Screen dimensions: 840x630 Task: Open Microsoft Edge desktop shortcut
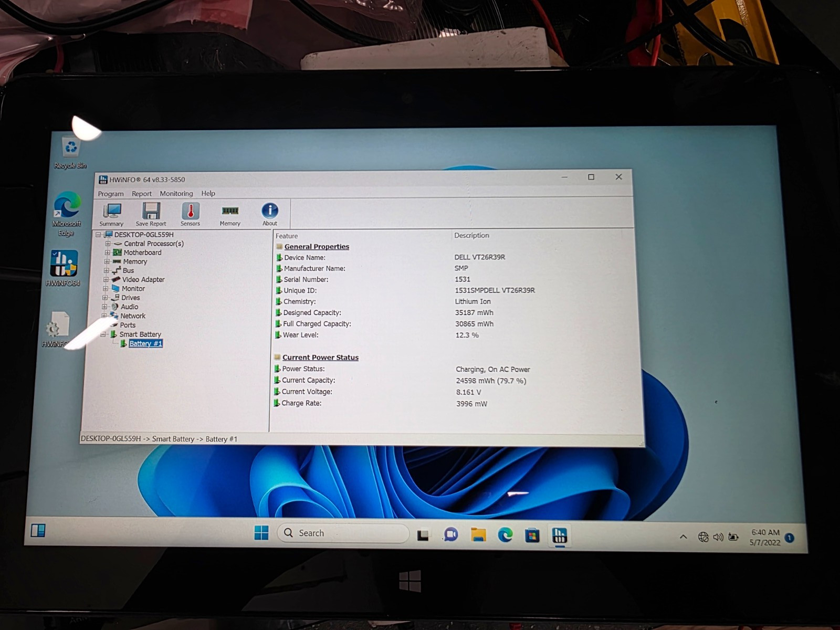pos(67,214)
